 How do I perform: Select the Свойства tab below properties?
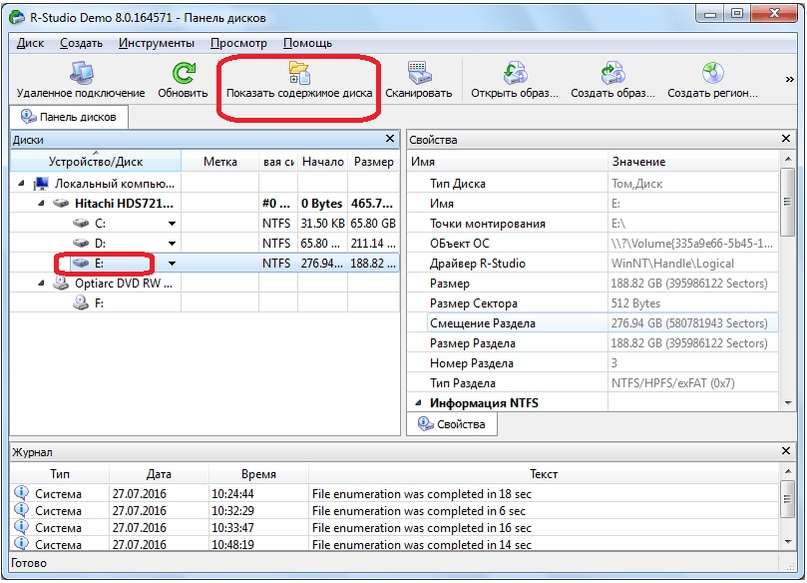pyautogui.click(x=452, y=424)
